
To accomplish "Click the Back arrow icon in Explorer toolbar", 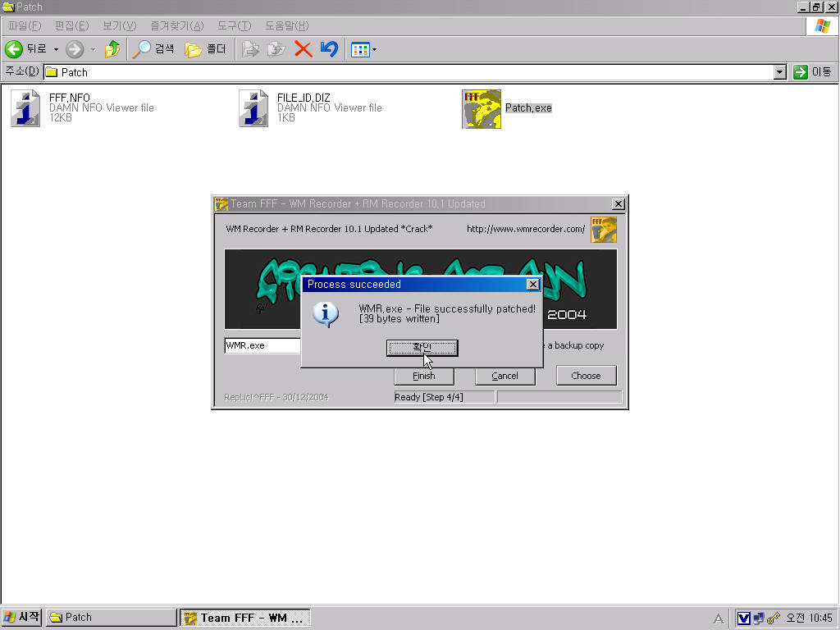I will point(14,49).
